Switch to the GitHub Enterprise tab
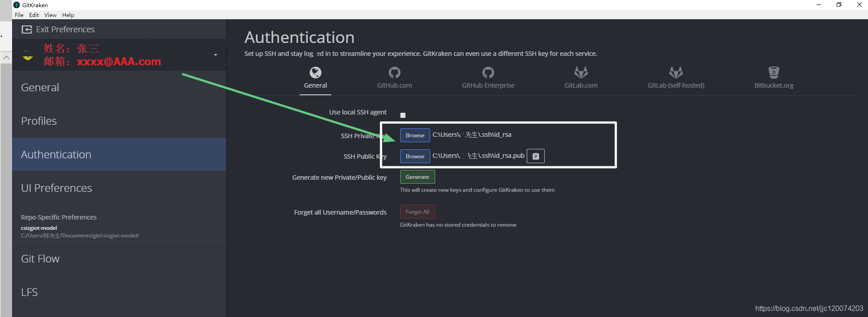The image size is (868, 317). coord(488,79)
